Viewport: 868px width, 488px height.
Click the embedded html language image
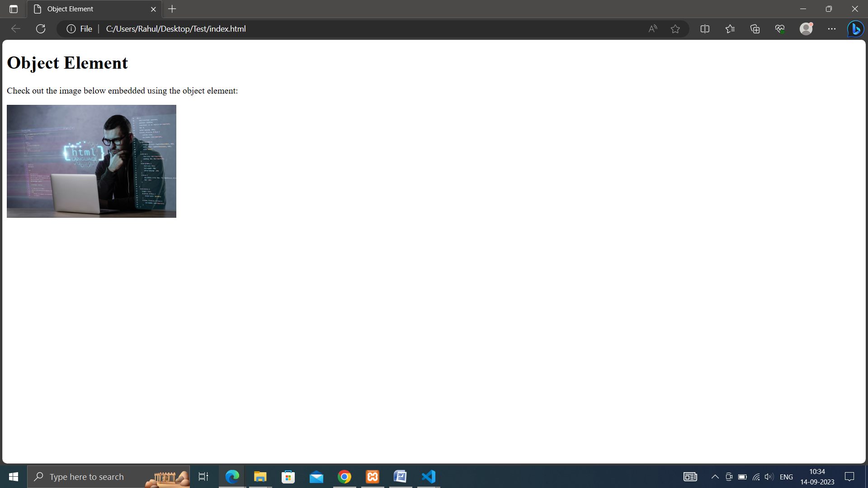tap(91, 161)
